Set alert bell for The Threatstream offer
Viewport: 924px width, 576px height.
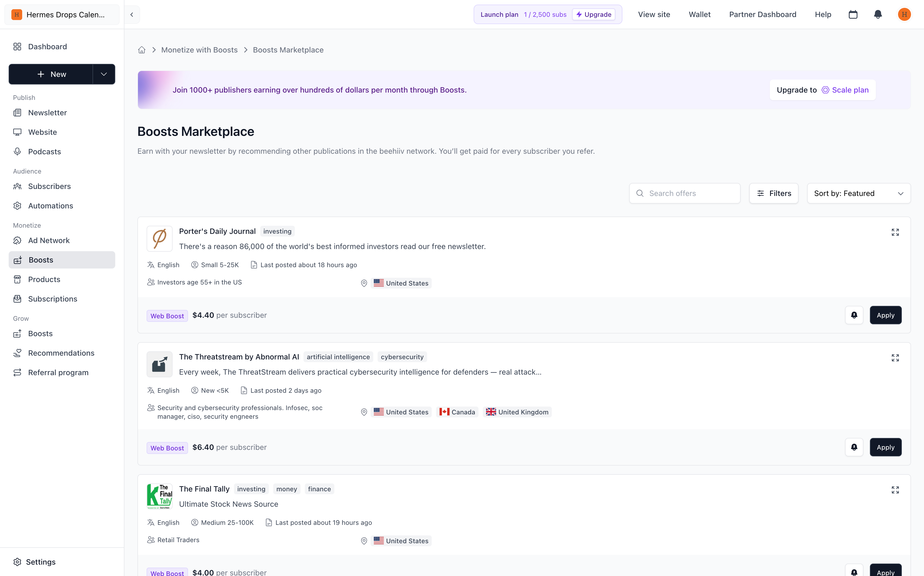coord(854,447)
